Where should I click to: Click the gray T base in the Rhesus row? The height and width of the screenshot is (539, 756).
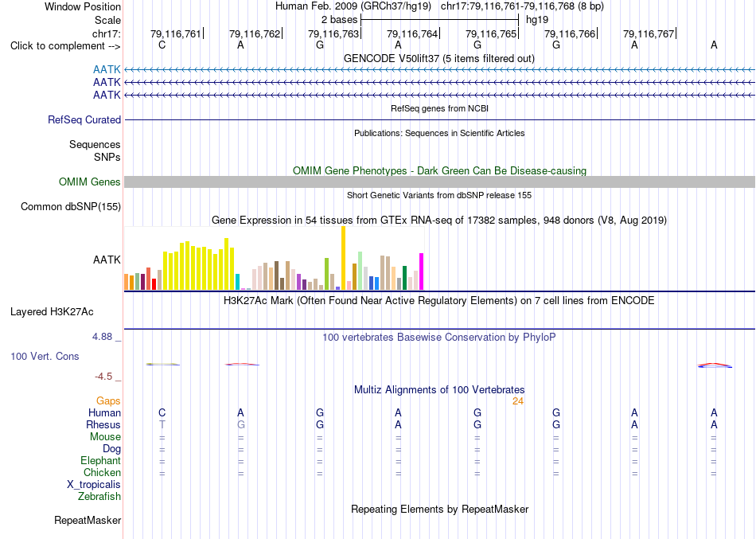pyautogui.click(x=162, y=424)
